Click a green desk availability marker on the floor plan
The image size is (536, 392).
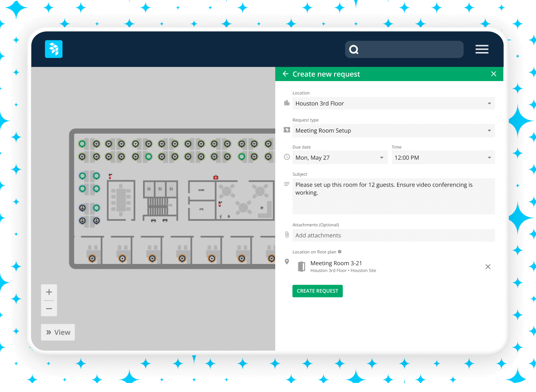pos(82,144)
